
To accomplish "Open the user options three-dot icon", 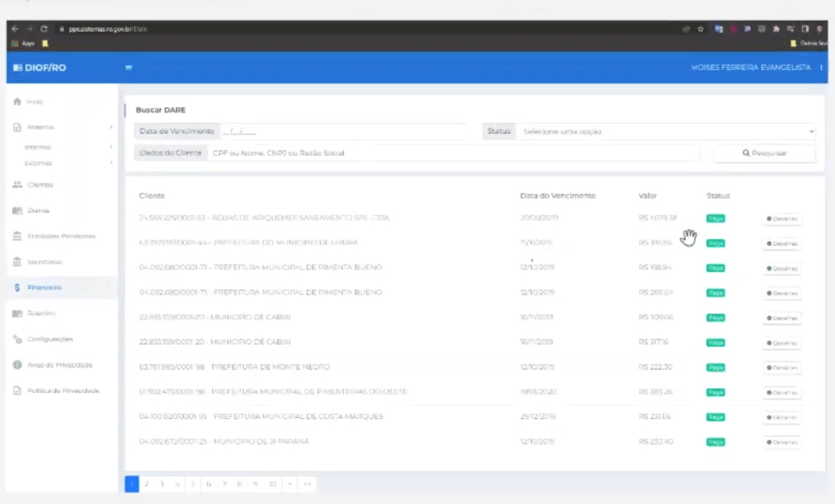I will click(821, 67).
